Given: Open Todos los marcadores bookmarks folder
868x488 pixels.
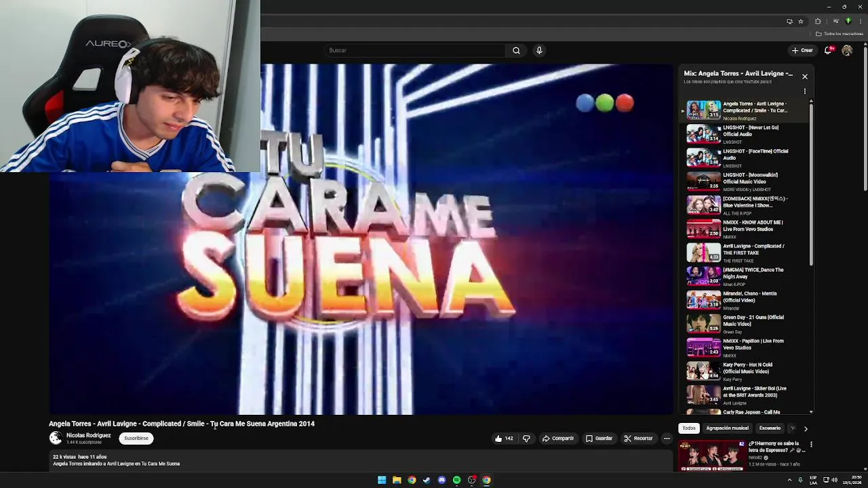Looking at the screenshot, I should (x=840, y=34).
